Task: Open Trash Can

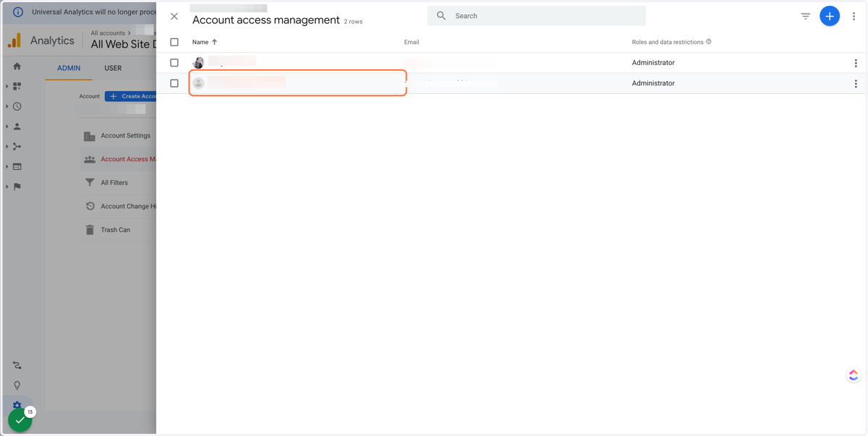Action: tap(116, 230)
